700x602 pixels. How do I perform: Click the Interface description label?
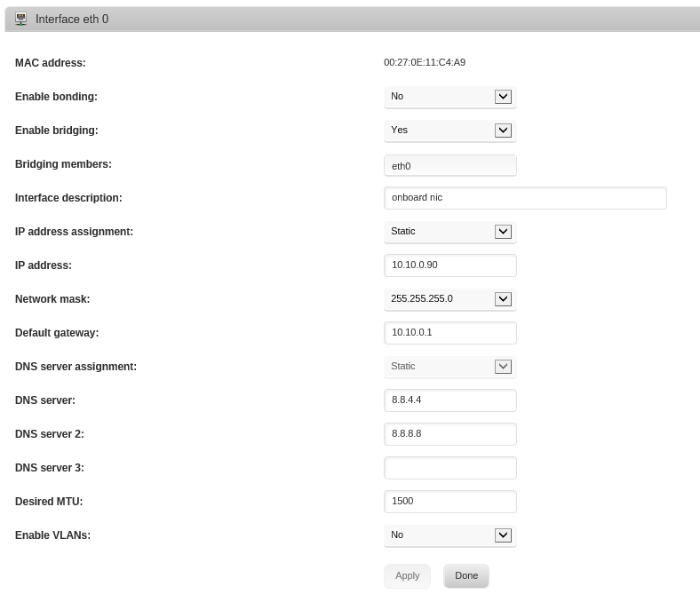(68, 198)
